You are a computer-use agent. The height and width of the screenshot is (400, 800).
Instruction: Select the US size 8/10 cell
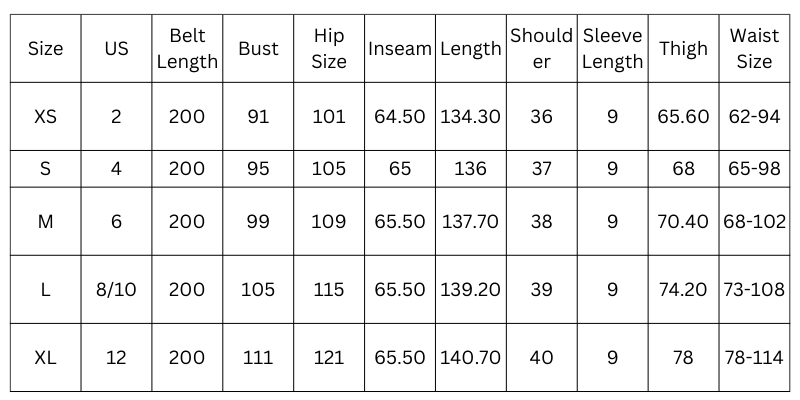click(x=116, y=290)
